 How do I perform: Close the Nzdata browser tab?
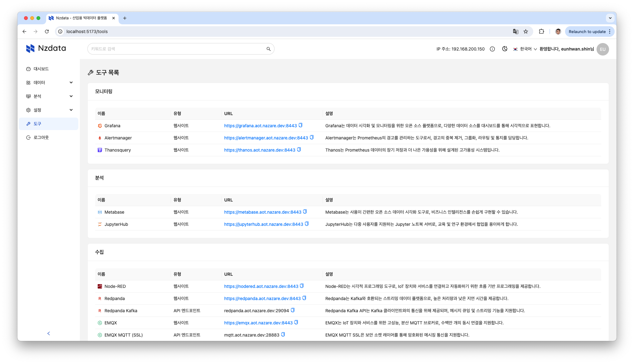[x=114, y=18]
